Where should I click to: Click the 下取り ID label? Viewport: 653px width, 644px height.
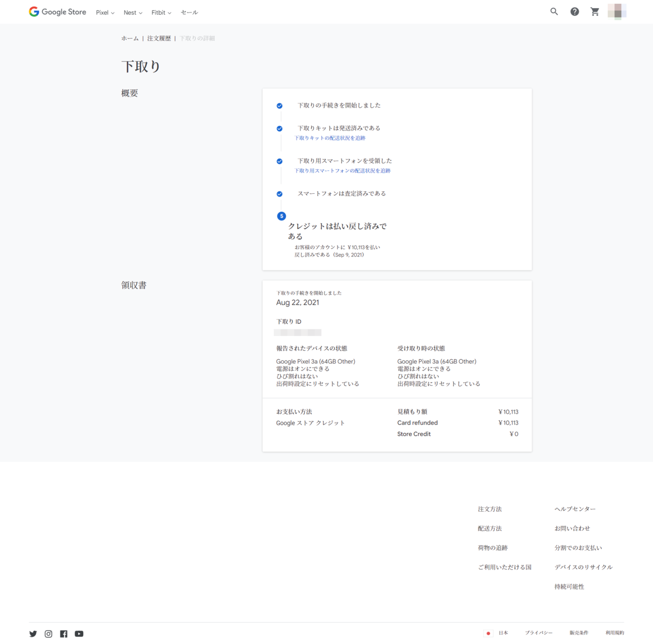[x=289, y=322]
